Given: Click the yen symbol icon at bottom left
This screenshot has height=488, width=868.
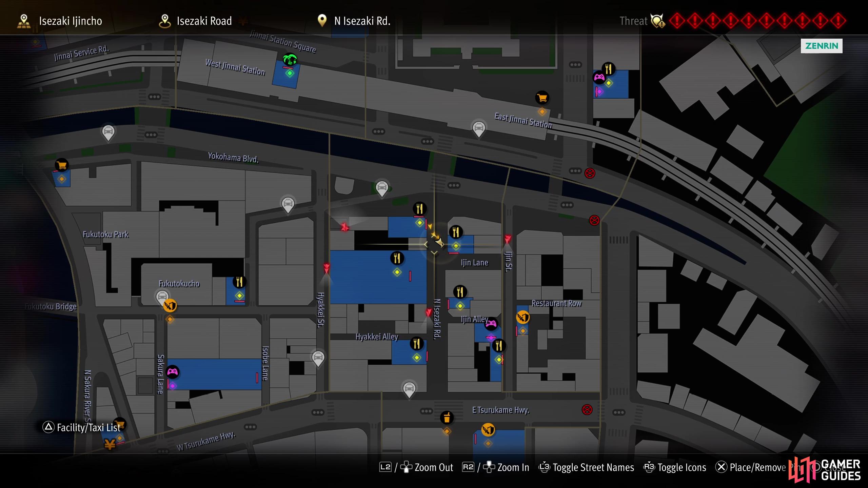Looking at the screenshot, I should (x=110, y=444).
